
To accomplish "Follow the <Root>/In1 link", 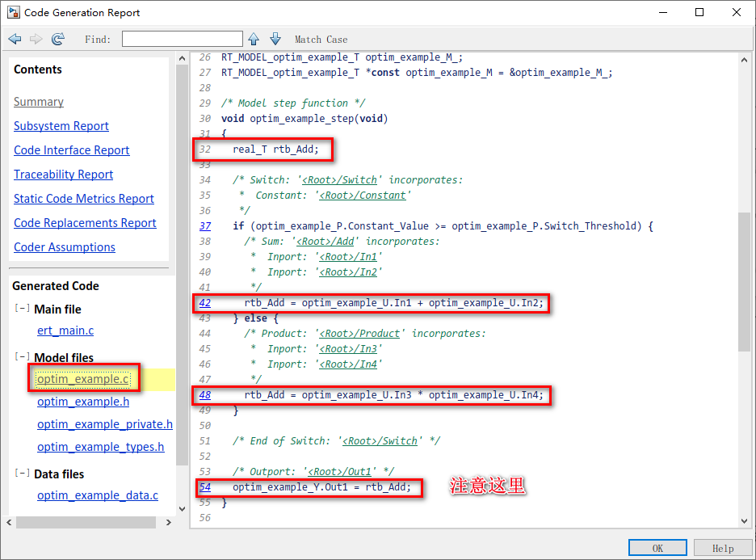I will coord(348,257).
